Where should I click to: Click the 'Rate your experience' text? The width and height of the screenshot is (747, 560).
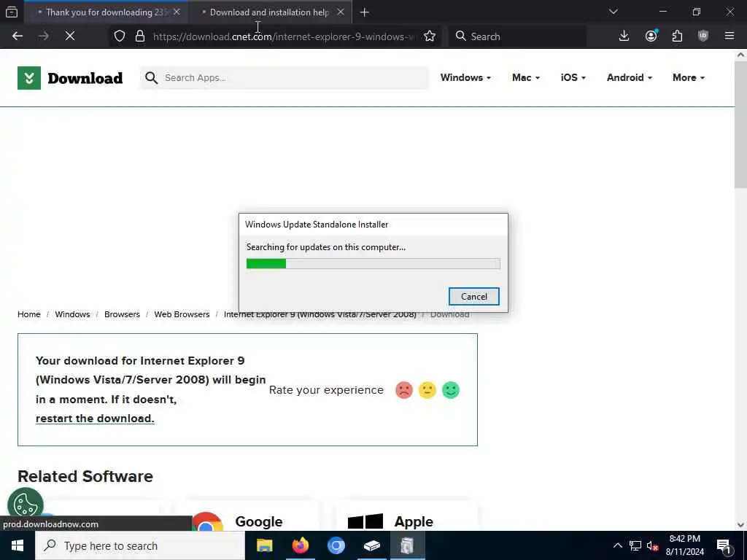[326, 390]
